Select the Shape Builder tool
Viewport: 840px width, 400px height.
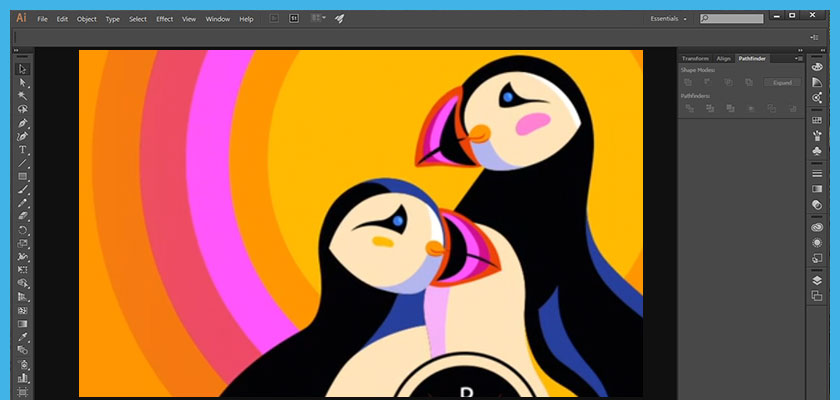click(22, 283)
